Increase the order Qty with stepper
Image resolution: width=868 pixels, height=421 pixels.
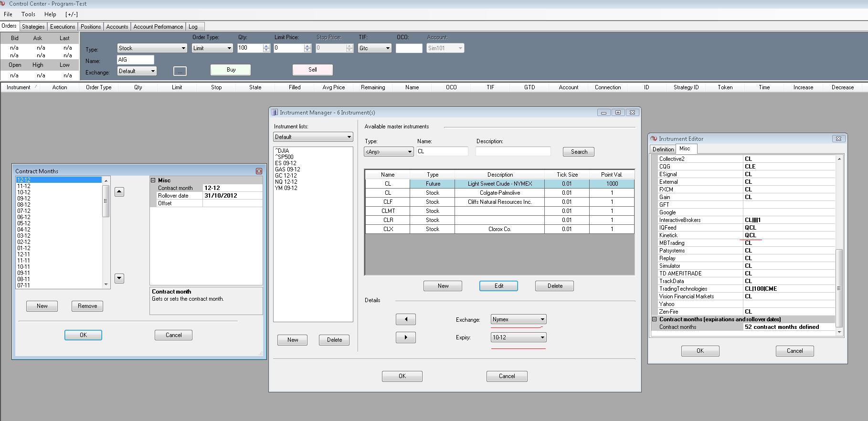(x=266, y=46)
